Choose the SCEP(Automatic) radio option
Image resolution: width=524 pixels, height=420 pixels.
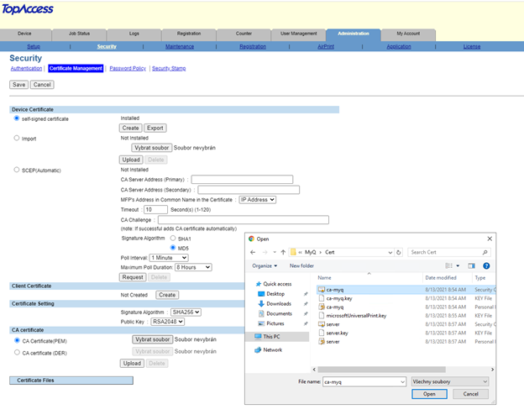coord(17,170)
